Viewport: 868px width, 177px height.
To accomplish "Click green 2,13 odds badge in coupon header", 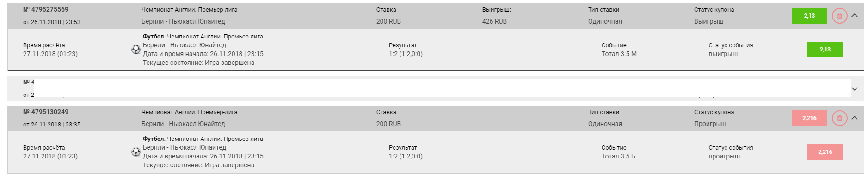I will tap(809, 16).
